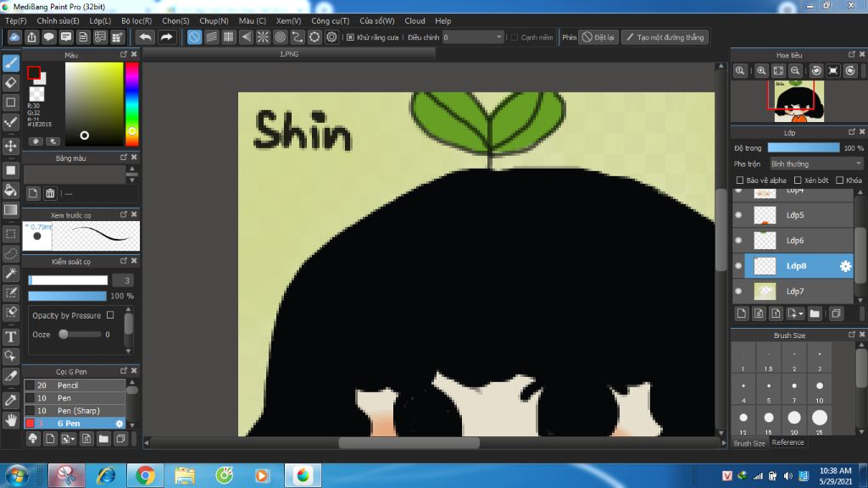Select the transparent color swatch
The image size is (868, 488).
tap(36, 94)
